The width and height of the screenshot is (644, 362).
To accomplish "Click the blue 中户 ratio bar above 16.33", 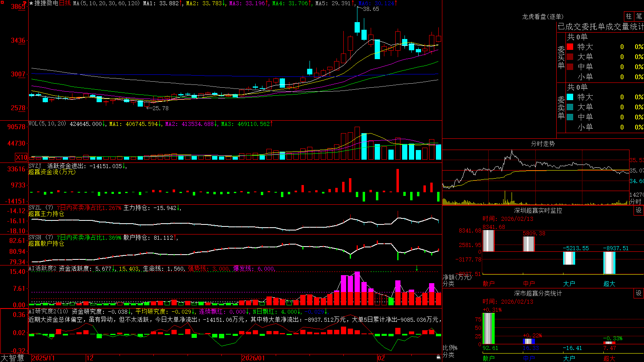I will 528,341.
